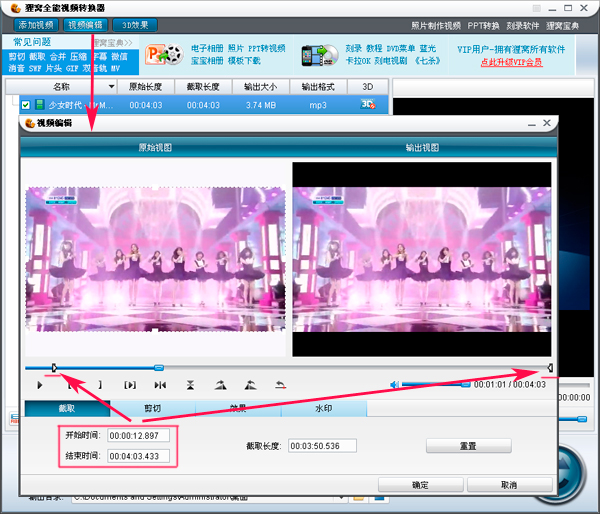
Task: Click the 输出视图 video preview
Action: click(x=422, y=259)
